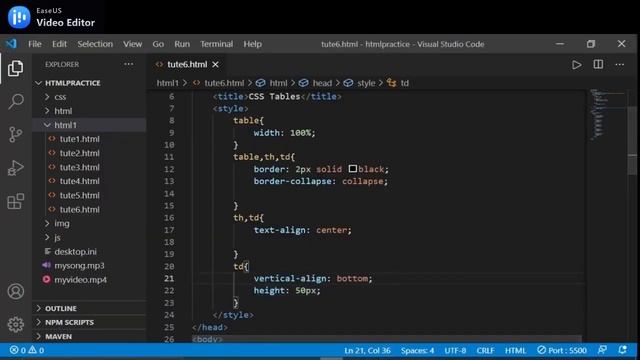Click UTF-8 encoding in status bar
The width and height of the screenshot is (640, 360).
pos(455,350)
